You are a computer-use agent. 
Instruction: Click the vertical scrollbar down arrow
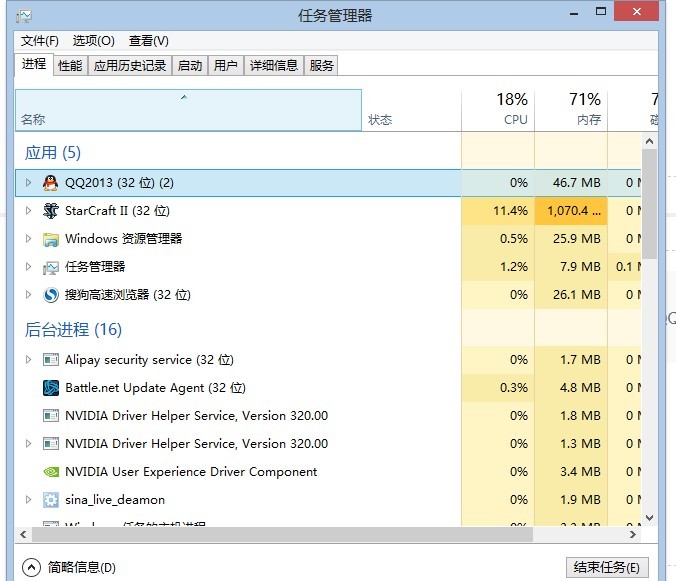pyautogui.click(x=650, y=518)
